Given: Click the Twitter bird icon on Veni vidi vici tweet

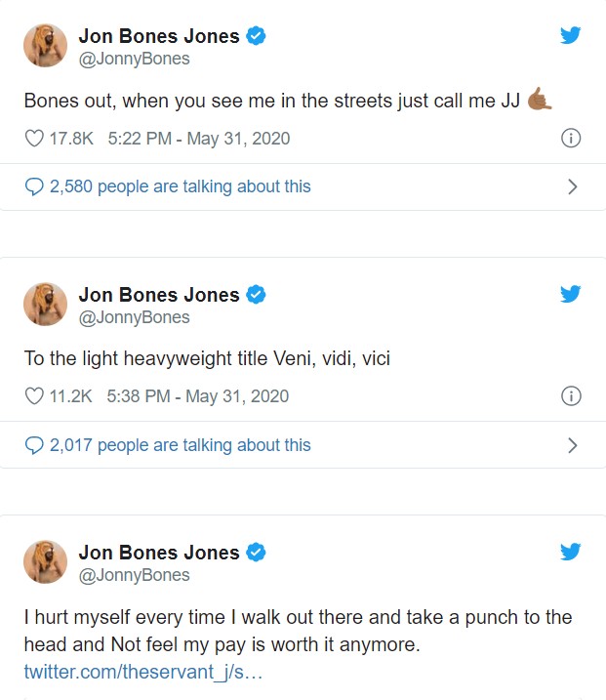Looking at the screenshot, I should 571,294.
